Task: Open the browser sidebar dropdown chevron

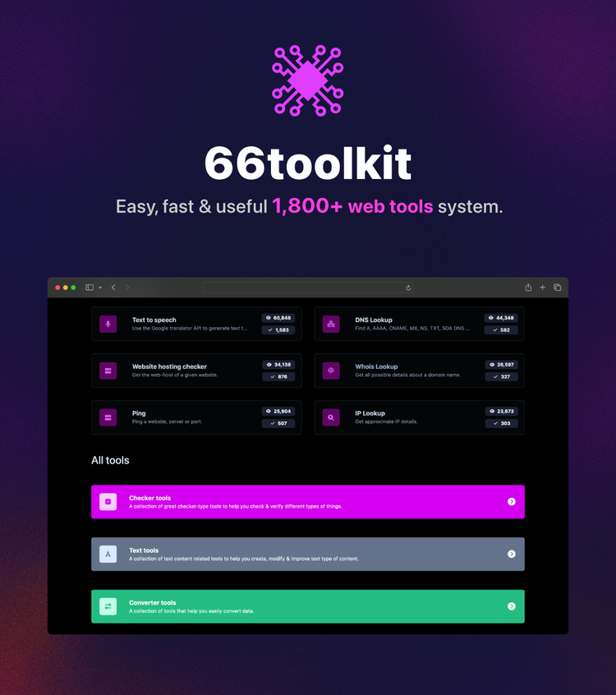Action: [x=100, y=288]
